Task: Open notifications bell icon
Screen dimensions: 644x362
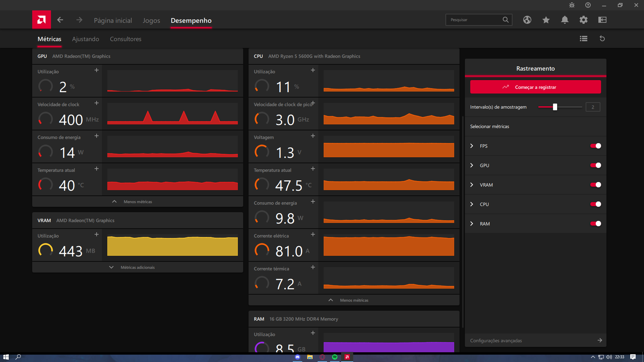Action: pyautogui.click(x=565, y=20)
